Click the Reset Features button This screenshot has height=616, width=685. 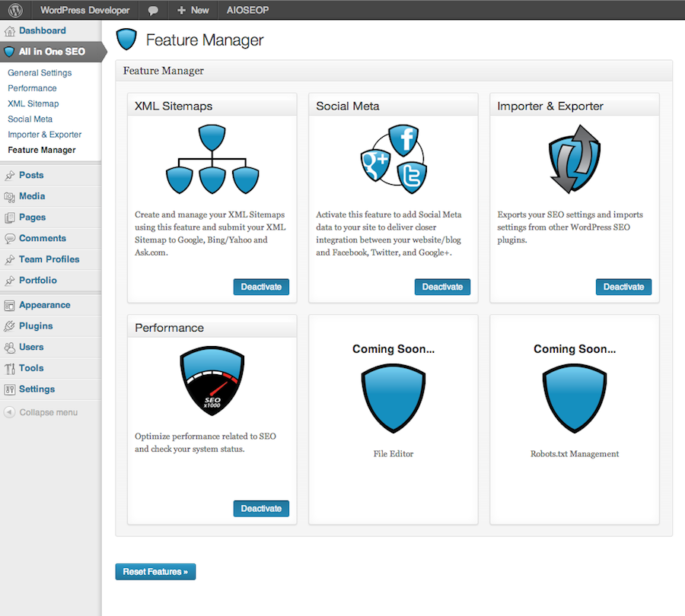(x=155, y=572)
